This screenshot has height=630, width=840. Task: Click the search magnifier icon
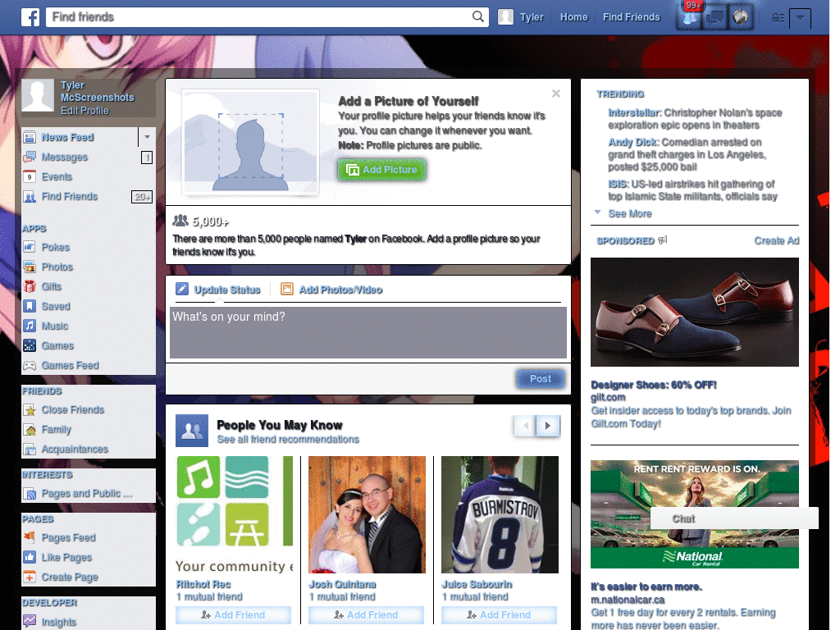pyautogui.click(x=478, y=16)
